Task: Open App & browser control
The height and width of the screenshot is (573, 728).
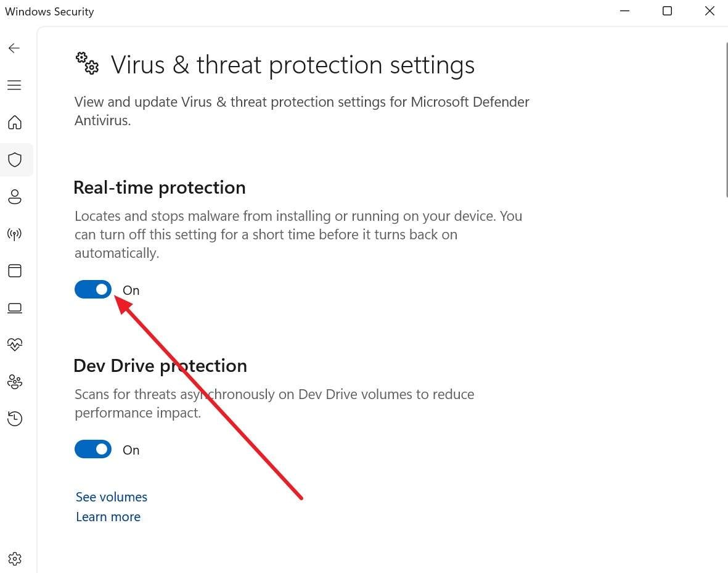Action: point(14,270)
